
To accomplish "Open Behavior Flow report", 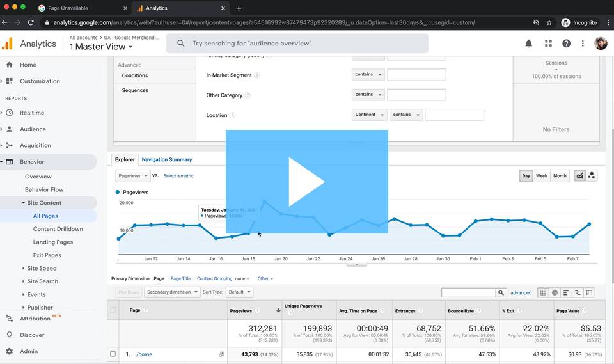I will 44,189.
